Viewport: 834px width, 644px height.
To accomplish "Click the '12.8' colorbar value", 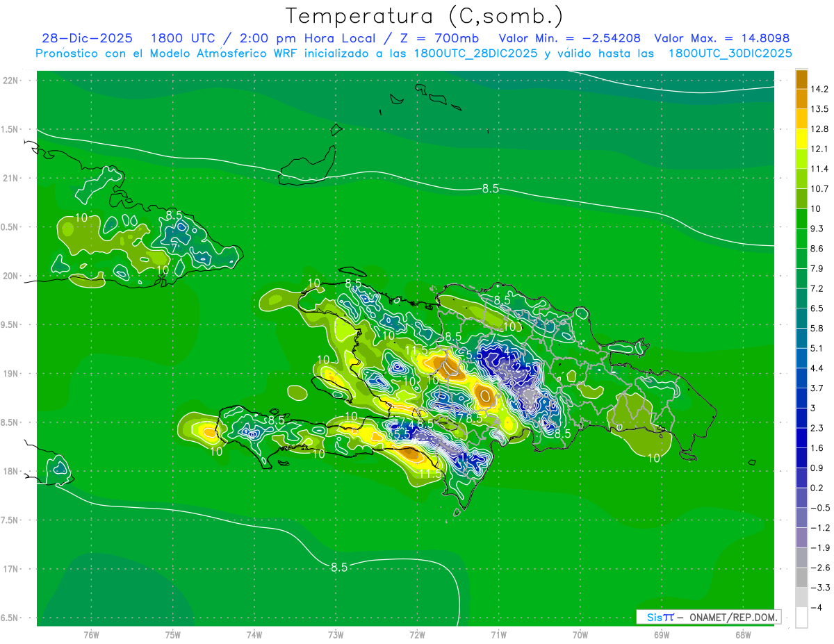I will click(x=818, y=129).
